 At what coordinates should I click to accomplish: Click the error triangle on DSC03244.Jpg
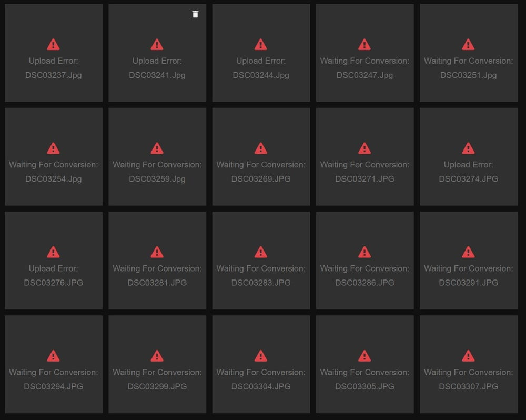pyautogui.click(x=260, y=44)
